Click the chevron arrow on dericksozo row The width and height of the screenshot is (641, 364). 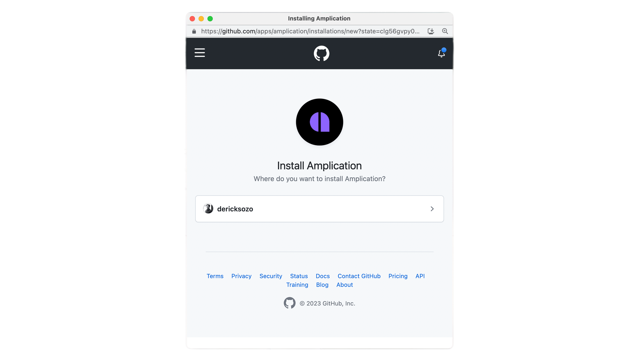(432, 209)
